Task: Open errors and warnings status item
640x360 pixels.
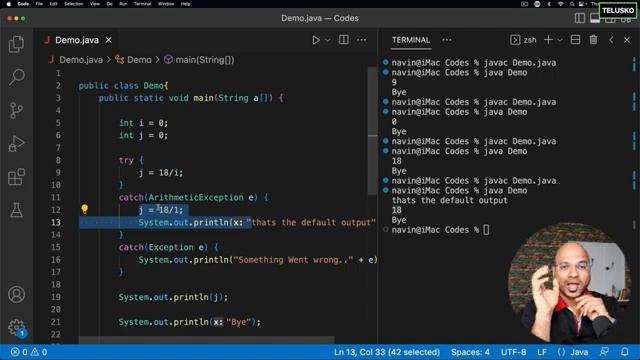Action: (29, 352)
